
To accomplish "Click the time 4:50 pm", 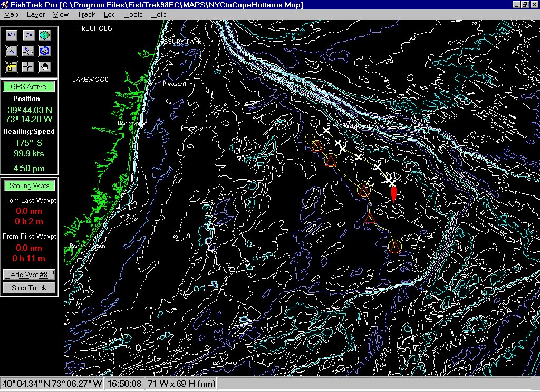I will coord(29,168).
